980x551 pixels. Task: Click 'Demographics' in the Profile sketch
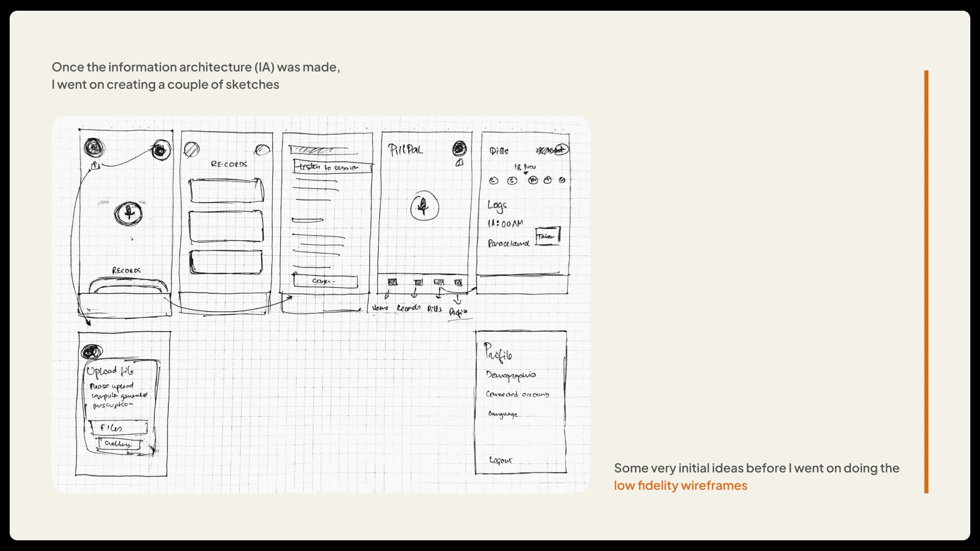(511, 375)
